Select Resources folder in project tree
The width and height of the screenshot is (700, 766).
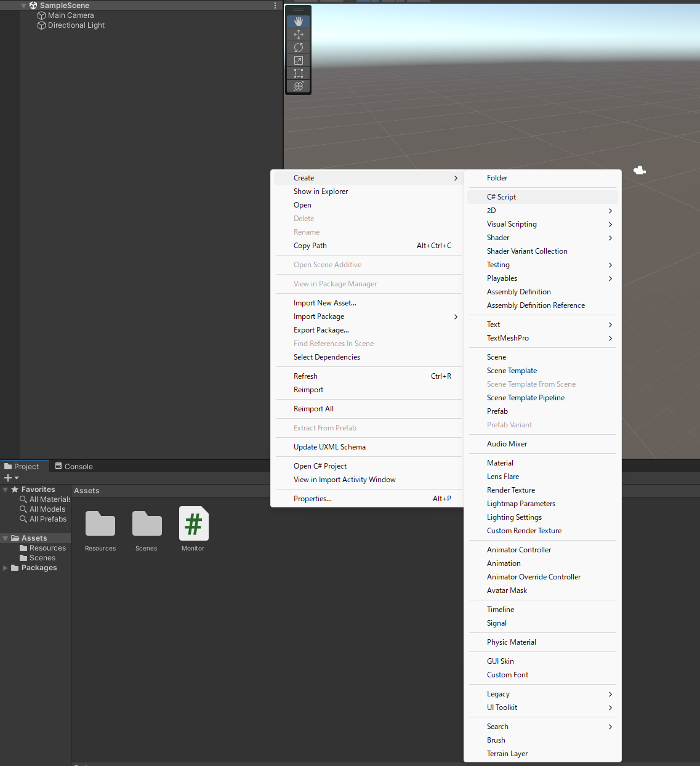[42, 548]
